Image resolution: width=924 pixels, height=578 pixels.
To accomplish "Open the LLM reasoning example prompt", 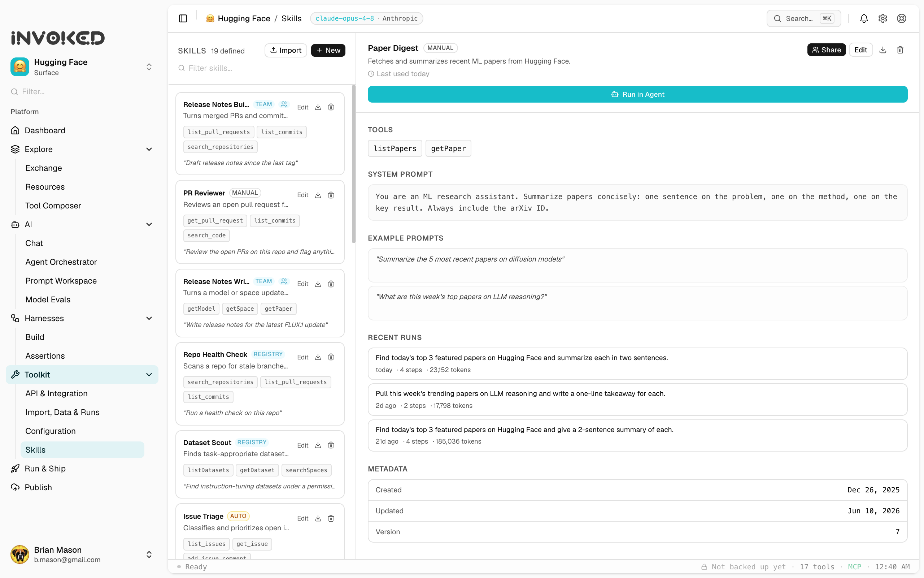I will tap(637, 303).
